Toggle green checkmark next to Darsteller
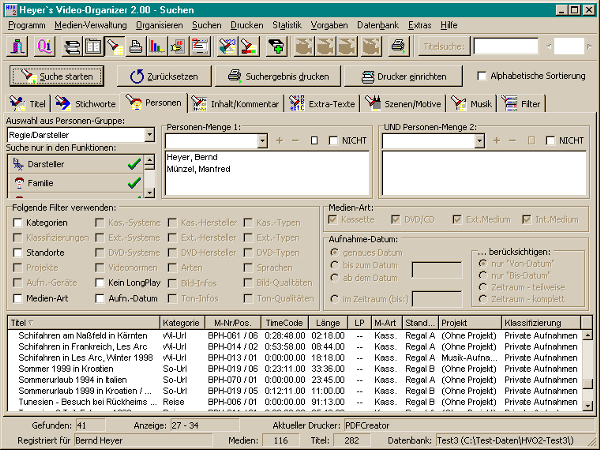This screenshot has width=600, height=450. click(134, 164)
